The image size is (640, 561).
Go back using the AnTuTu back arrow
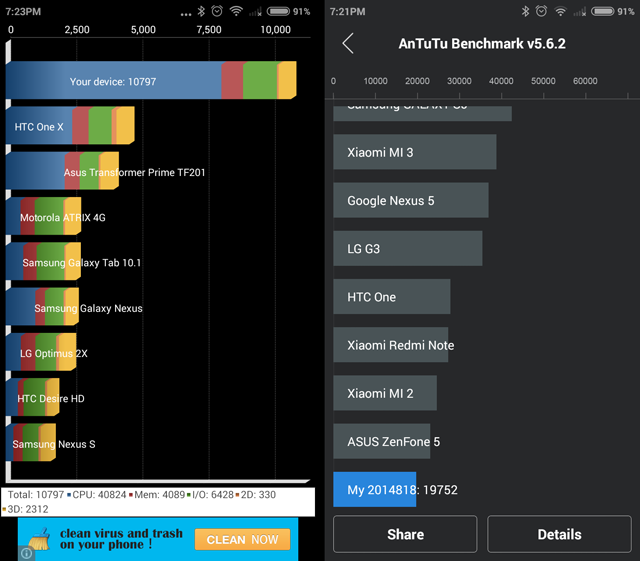point(348,43)
